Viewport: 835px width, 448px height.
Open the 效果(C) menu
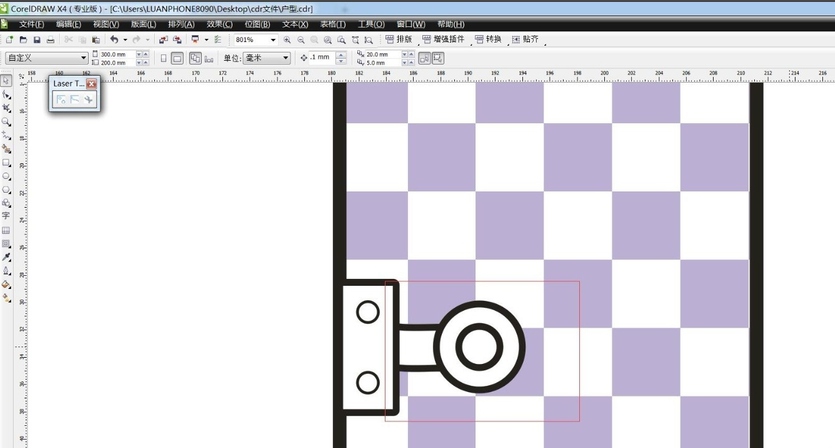(x=219, y=24)
